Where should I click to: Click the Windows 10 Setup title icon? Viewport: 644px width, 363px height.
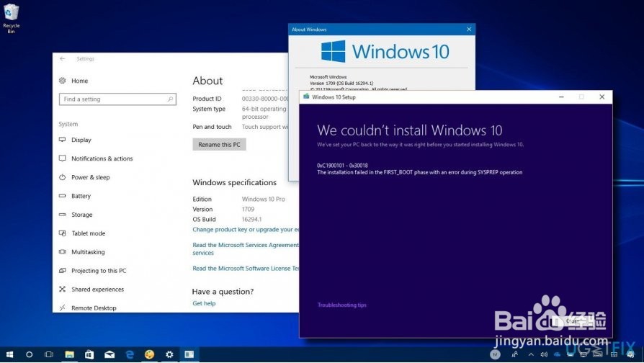click(306, 97)
